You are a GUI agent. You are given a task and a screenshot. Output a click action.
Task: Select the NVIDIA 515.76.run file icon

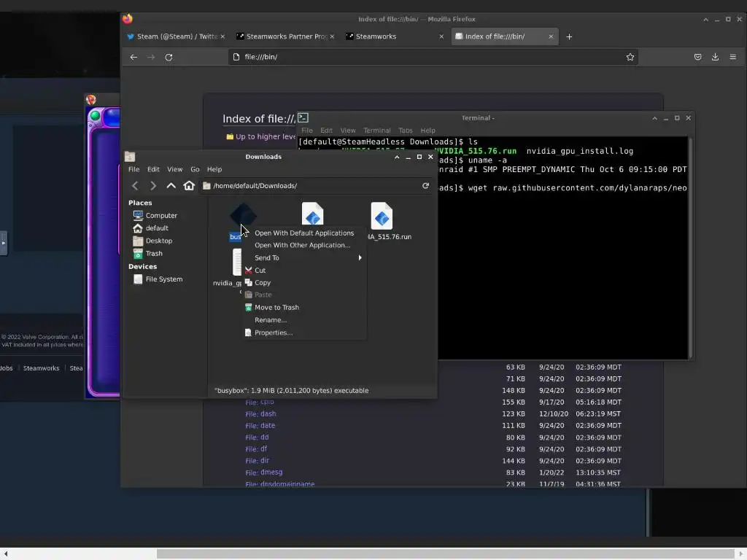pos(382,216)
